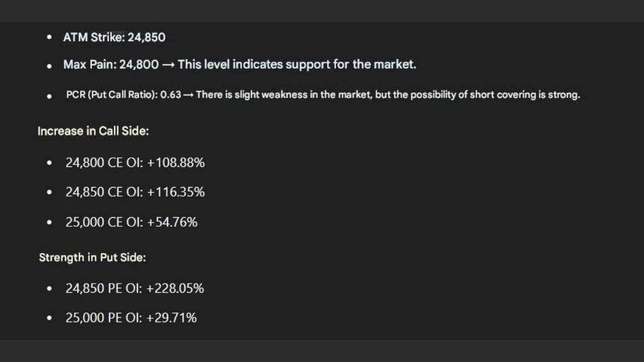Image resolution: width=644 pixels, height=362 pixels.
Task: Click the bullet beside 24,850 CE OI
Action: coord(49,192)
